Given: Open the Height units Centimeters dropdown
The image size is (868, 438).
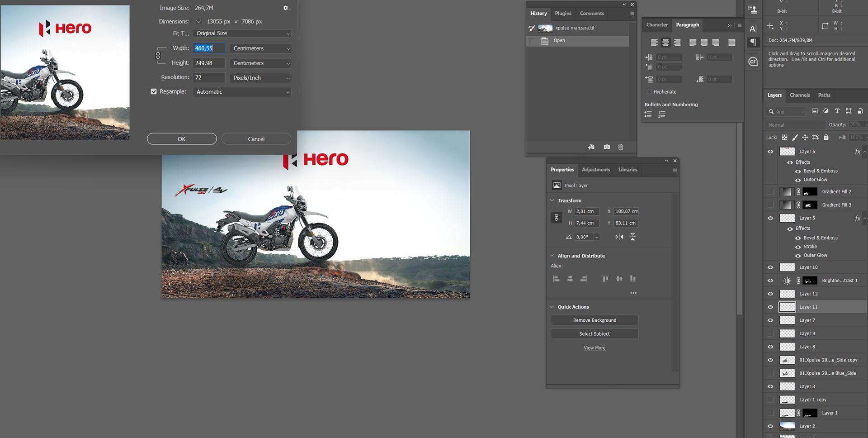Looking at the screenshot, I should coord(260,63).
